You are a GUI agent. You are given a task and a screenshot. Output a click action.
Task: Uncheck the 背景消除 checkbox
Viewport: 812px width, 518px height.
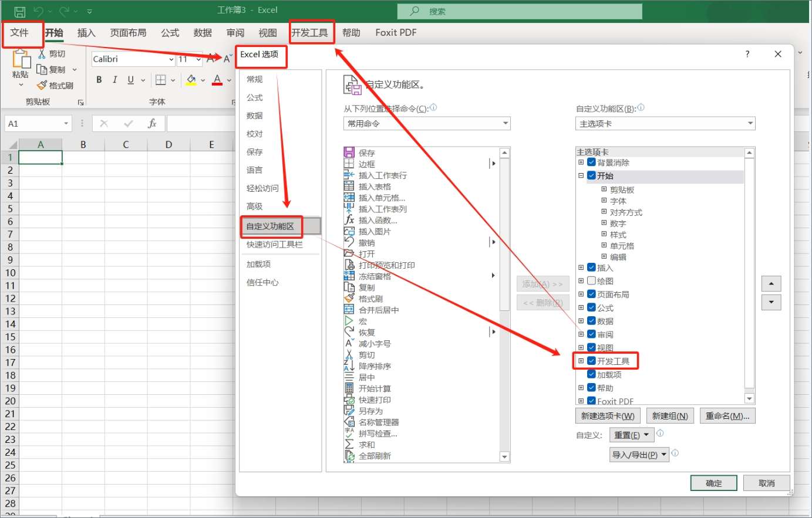[x=591, y=162]
